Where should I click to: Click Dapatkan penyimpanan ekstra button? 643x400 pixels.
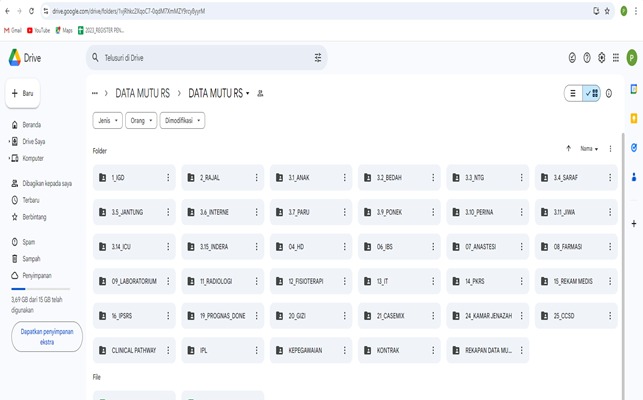pyautogui.click(x=46, y=337)
